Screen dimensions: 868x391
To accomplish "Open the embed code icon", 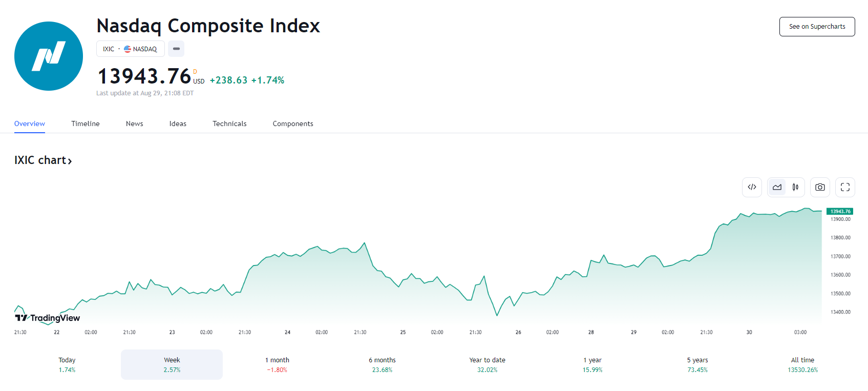I will pos(752,187).
